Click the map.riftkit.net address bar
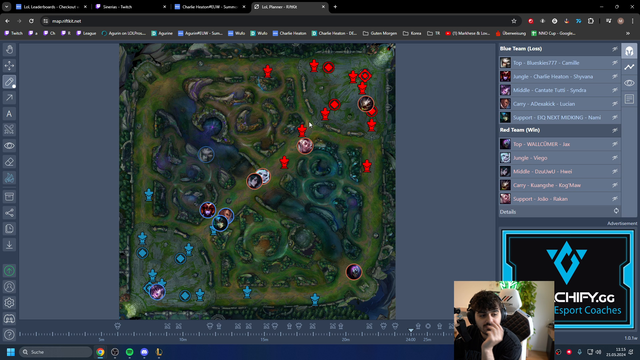This screenshot has width=640, height=360. [x=278, y=21]
